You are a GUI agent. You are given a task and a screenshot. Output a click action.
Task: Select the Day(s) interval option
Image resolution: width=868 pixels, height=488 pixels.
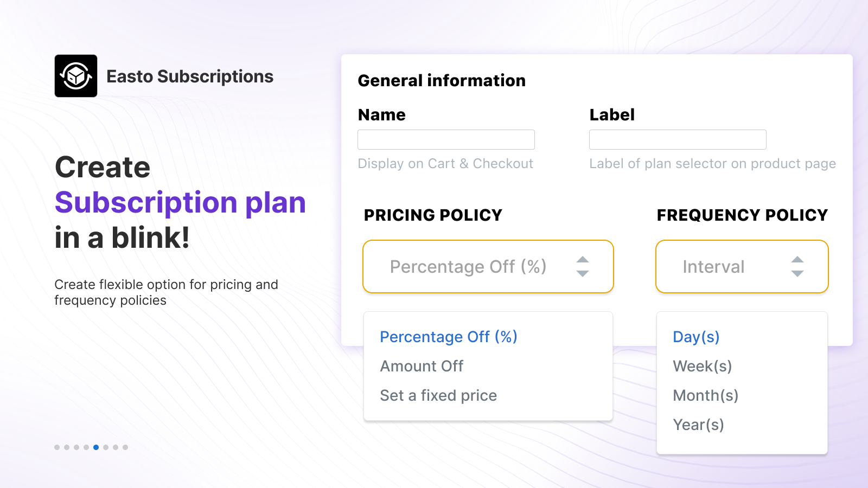click(696, 337)
